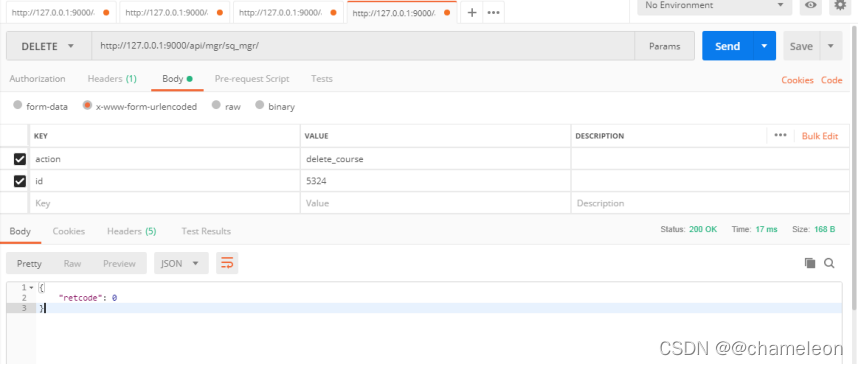
Task: Switch to the second request tab
Action: (x=174, y=12)
